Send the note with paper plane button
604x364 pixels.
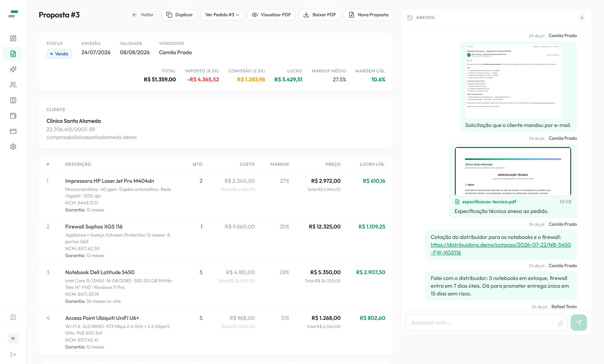tap(578, 323)
